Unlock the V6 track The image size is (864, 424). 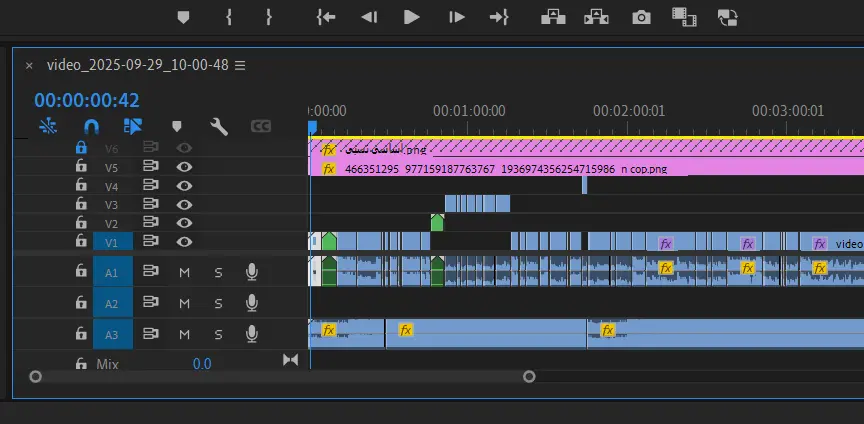(x=81, y=148)
